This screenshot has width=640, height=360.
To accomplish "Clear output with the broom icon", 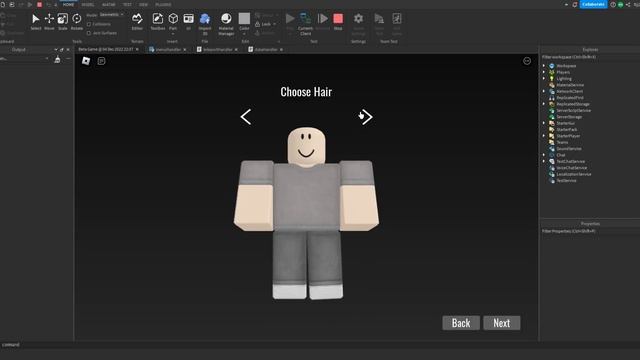I will tap(57, 60).
